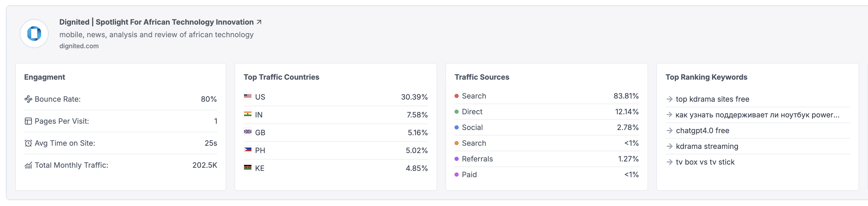Screen dimensions: 868x206
Task: Click the Pages Per Visit label
Action: point(62,121)
